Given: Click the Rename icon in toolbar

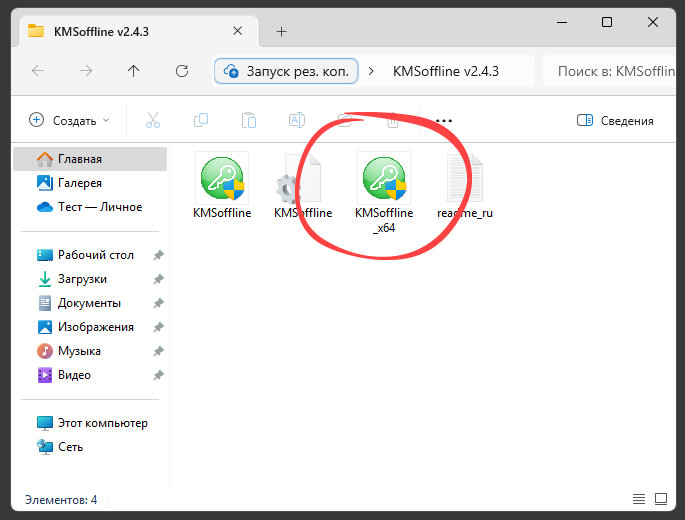Looking at the screenshot, I should [297, 120].
